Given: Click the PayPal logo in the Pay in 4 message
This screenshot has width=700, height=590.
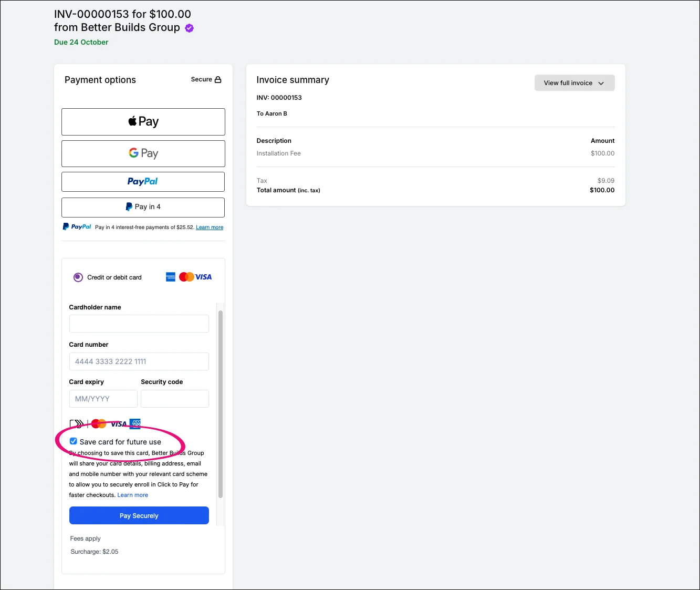Looking at the screenshot, I should (77, 227).
